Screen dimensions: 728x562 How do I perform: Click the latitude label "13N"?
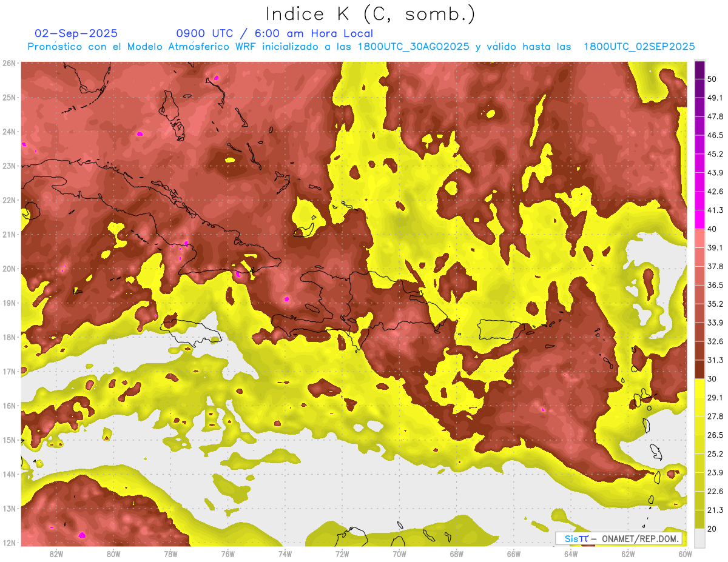9,508
